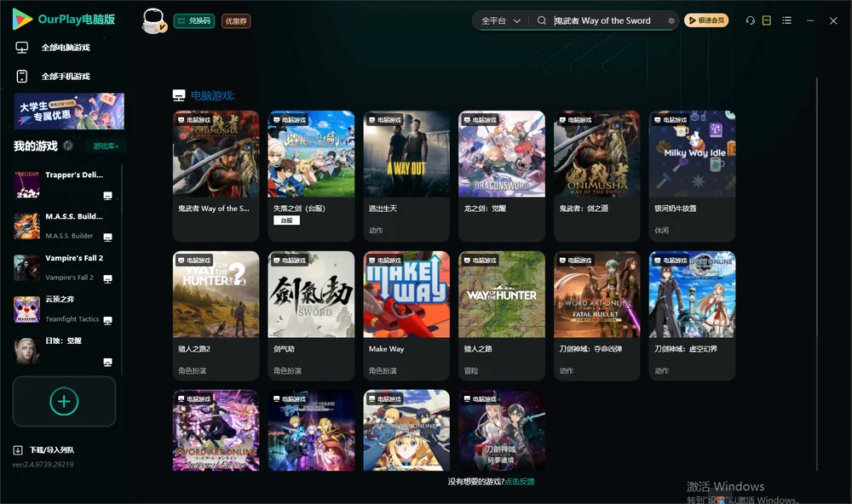Click the 兑换码 redeem code button
852x504 pixels.
194,21
